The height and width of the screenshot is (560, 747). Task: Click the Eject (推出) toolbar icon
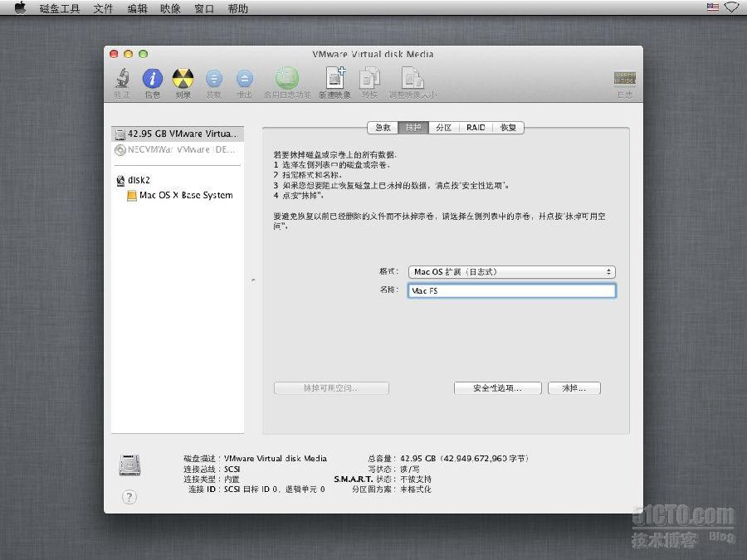click(244, 79)
